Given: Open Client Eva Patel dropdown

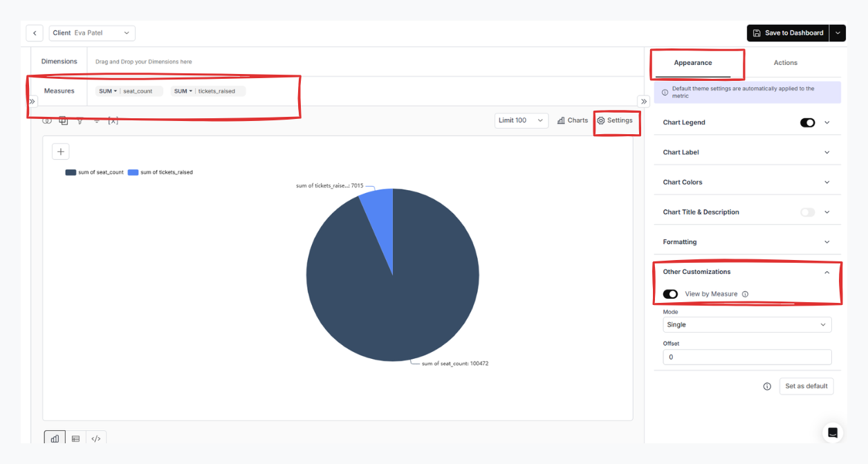Looking at the screenshot, I should pos(92,33).
